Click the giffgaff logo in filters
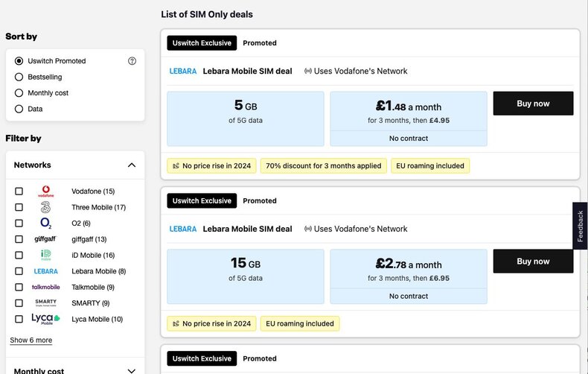This screenshot has width=588, height=374. pyautogui.click(x=45, y=239)
